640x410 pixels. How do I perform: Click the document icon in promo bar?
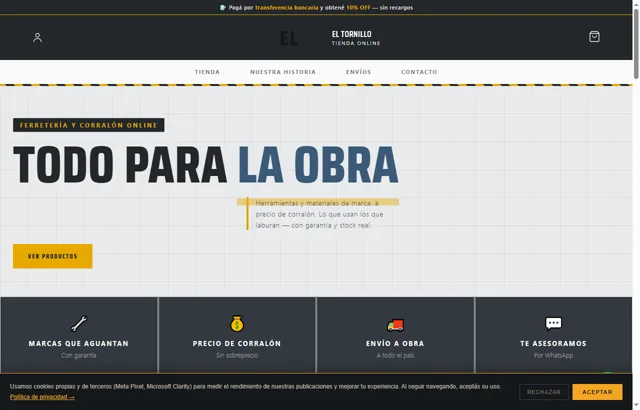pos(222,7)
